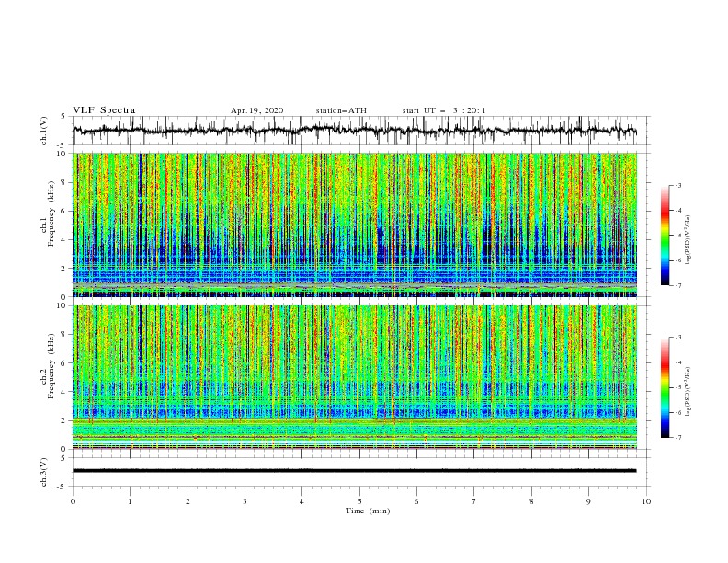The height and width of the screenshot is (563, 728).
Task: Click the "-7" label on ch.2 color bar
Action: 678,438
